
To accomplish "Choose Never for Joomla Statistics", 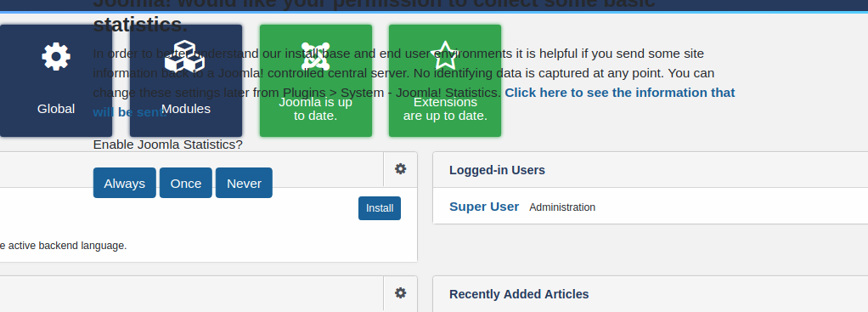I will click(244, 183).
